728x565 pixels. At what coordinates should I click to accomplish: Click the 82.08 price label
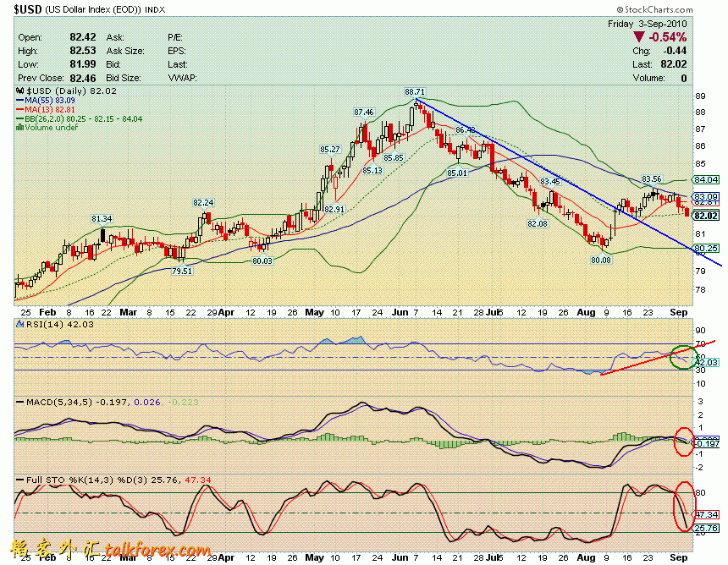(538, 223)
